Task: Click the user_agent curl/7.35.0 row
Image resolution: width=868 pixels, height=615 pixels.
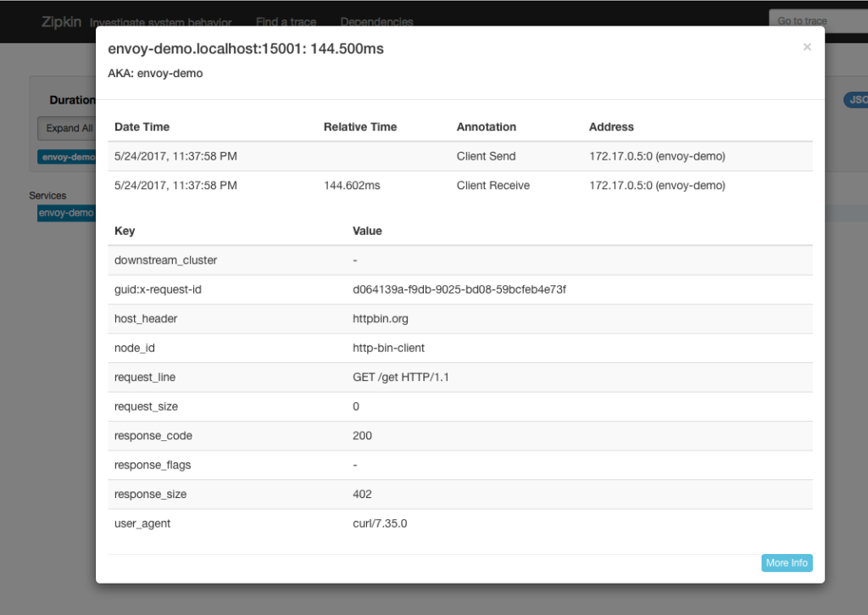Action: pyautogui.click(x=380, y=523)
